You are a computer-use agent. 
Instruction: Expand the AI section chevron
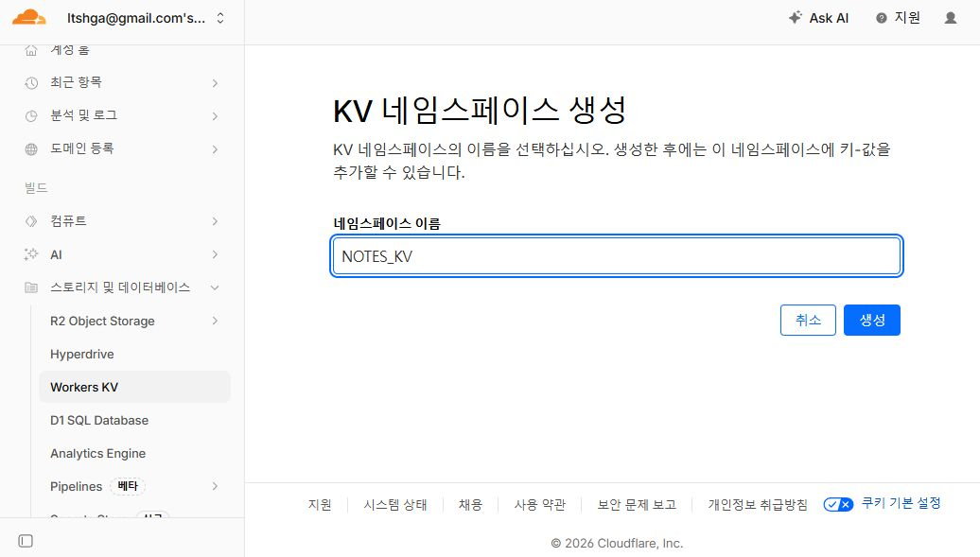(215, 254)
